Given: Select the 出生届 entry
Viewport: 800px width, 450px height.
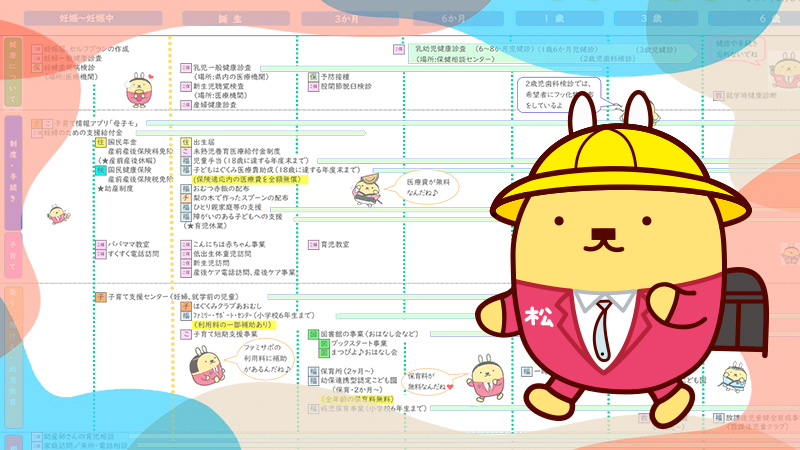Looking at the screenshot, I should [204, 142].
